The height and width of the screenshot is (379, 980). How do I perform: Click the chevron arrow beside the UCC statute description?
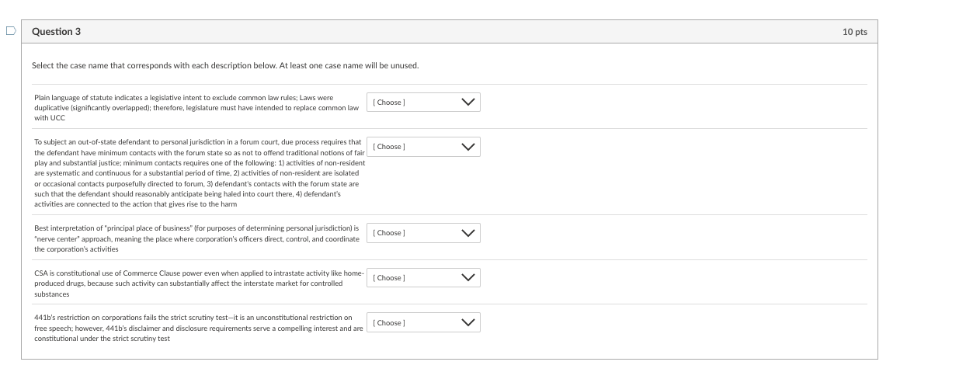[467, 103]
